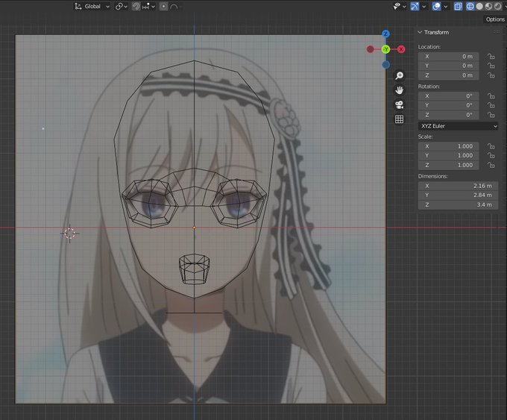The height and width of the screenshot is (420, 507).
Task: Lock the Scale X value
Action: click(x=491, y=146)
